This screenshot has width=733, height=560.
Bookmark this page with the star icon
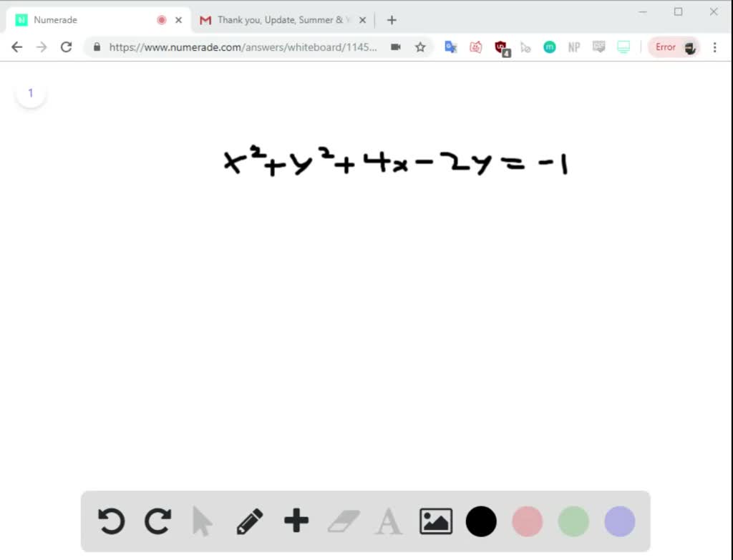click(420, 47)
